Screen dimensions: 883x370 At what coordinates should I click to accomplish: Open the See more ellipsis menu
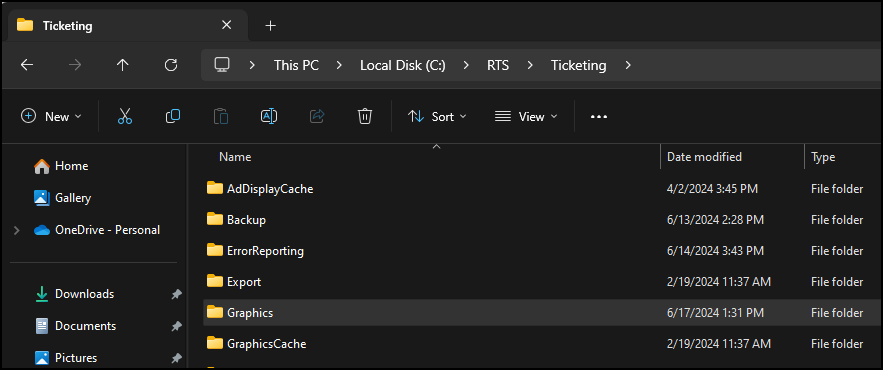599,117
